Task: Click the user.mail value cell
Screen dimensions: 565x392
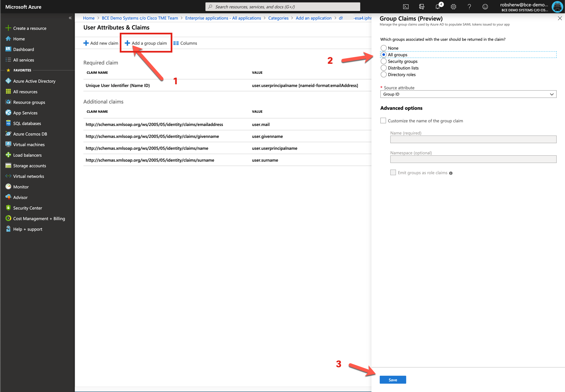Action: (x=261, y=124)
